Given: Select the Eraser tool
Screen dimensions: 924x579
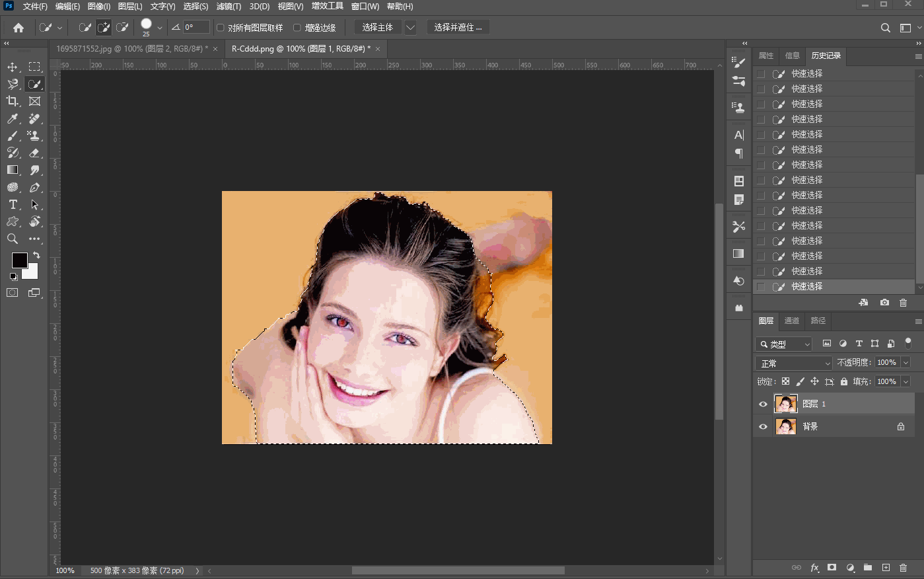Looking at the screenshot, I should (x=34, y=153).
